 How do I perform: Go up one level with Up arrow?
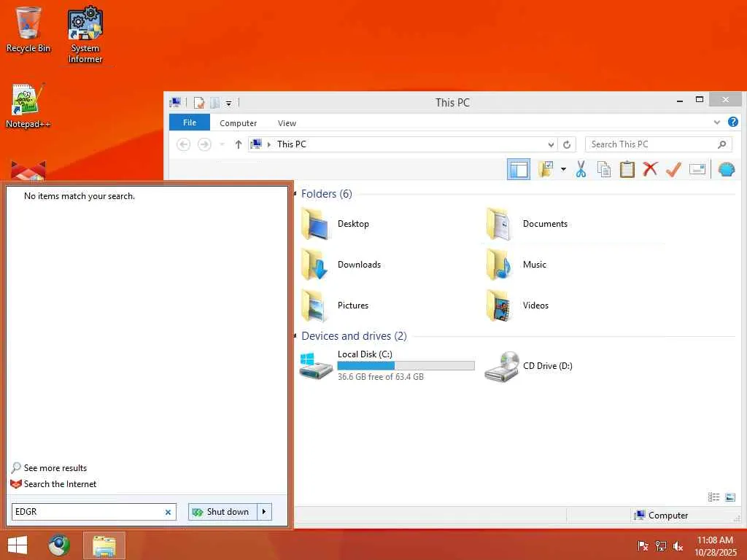pos(239,144)
